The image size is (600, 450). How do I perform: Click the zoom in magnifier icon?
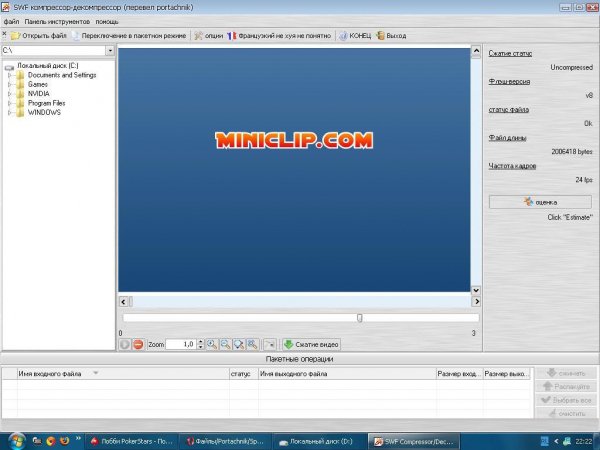(x=212, y=344)
